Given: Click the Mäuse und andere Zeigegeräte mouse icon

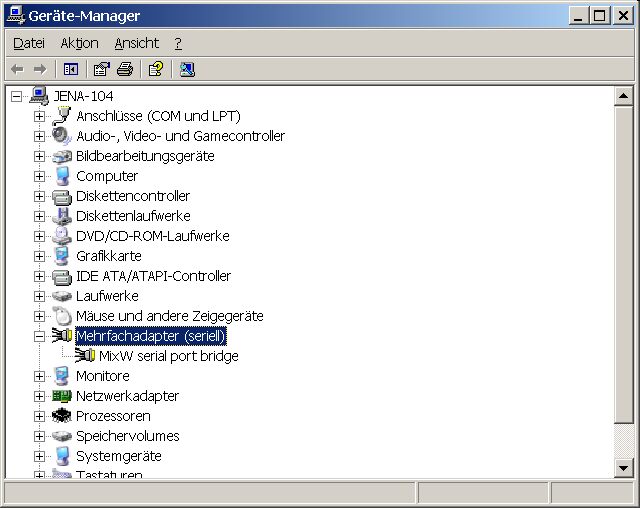Looking at the screenshot, I should [62, 316].
